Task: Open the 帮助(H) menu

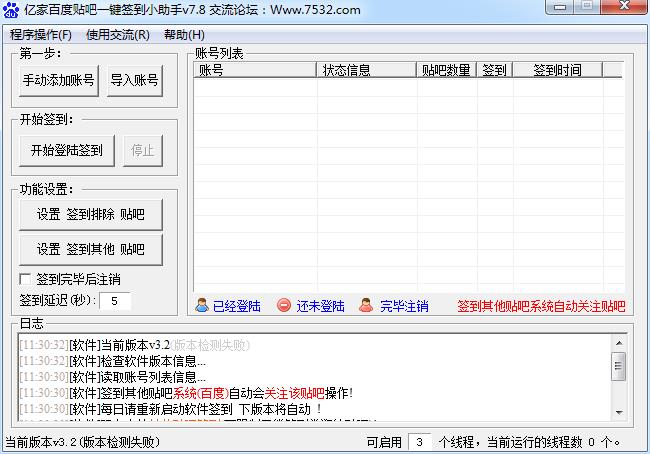Action: tap(184, 35)
